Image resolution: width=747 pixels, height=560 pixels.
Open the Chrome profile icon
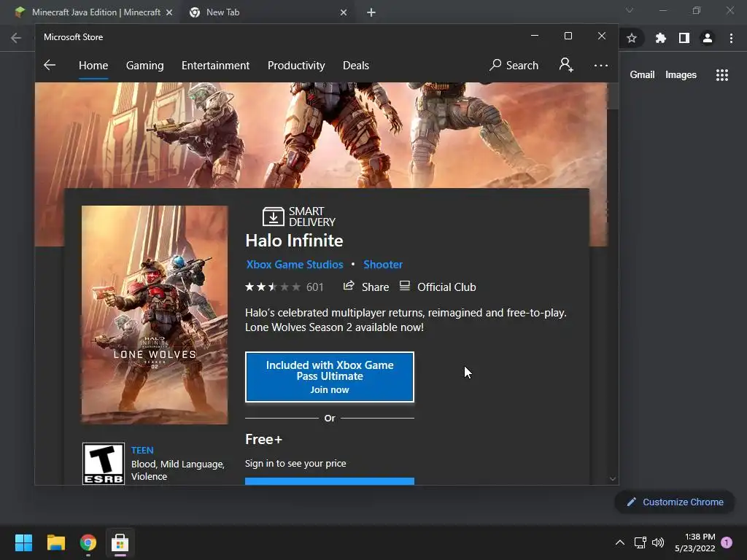tap(708, 38)
